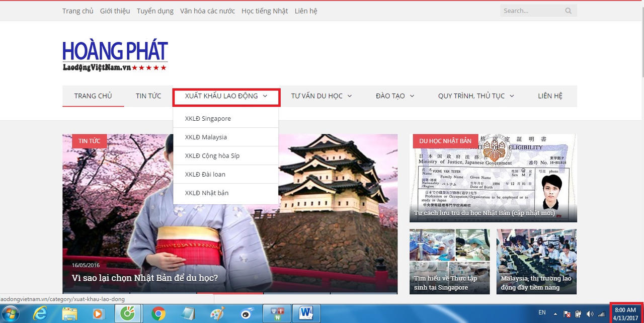This screenshot has height=323, width=644.
Task: Click the volume speaker tray icon
Action: point(590,313)
